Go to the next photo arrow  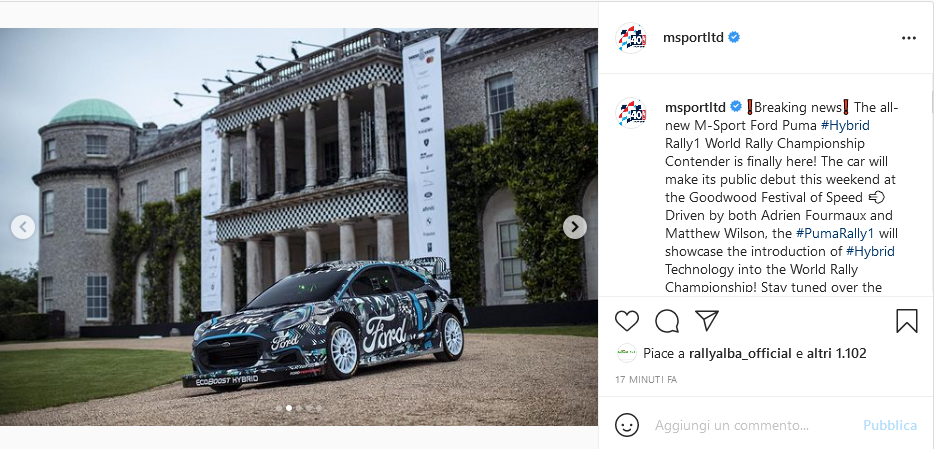[x=575, y=227]
